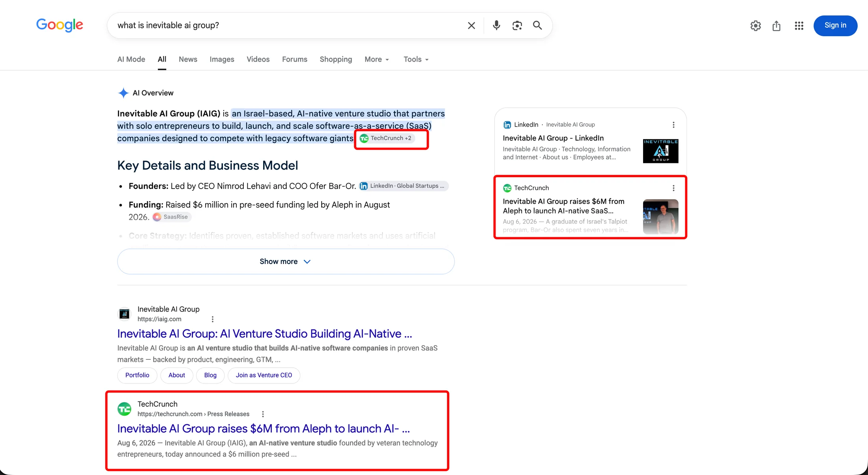Switch to AI Mode tab
The image size is (868, 475).
click(131, 59)
